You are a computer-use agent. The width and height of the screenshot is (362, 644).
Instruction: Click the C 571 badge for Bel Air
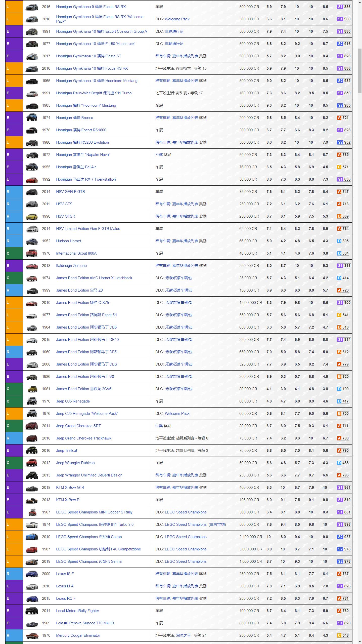point(343,167)
